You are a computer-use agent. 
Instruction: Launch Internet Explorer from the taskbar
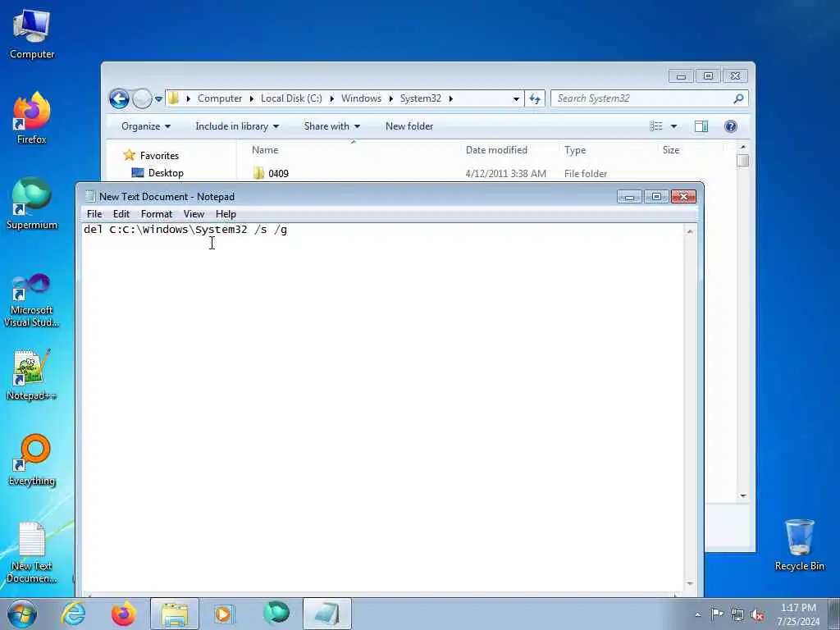(73, 614)
